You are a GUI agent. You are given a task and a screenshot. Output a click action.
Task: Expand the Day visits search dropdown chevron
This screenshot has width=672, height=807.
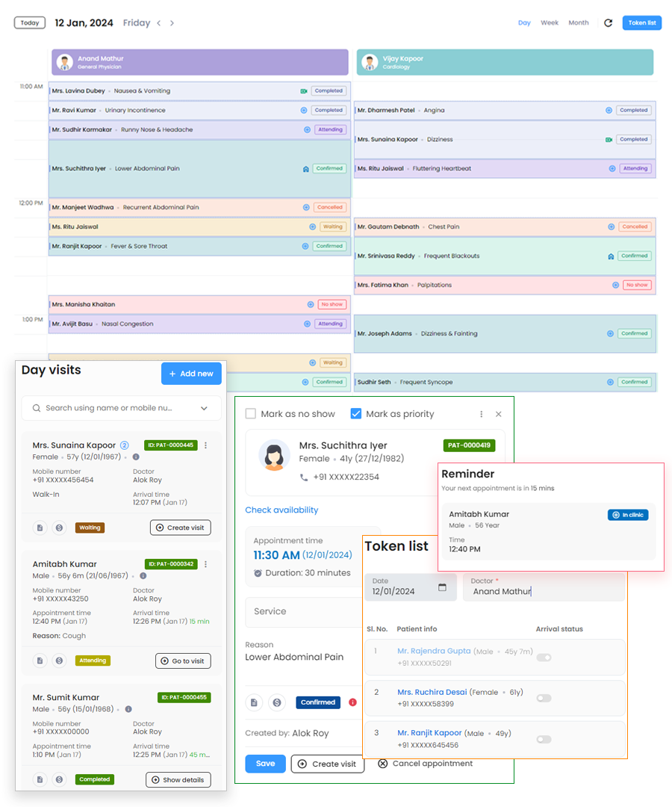click(204, 409)
